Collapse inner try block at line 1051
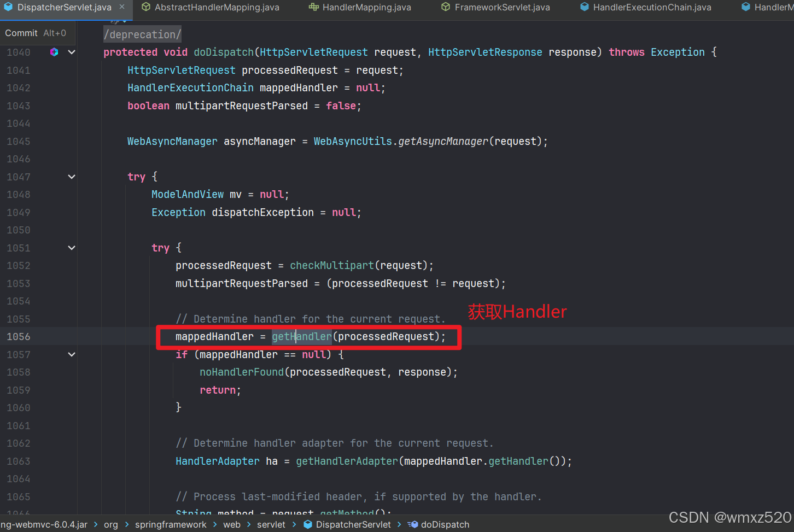Screen dimensions: 794x532 (72, 248)
